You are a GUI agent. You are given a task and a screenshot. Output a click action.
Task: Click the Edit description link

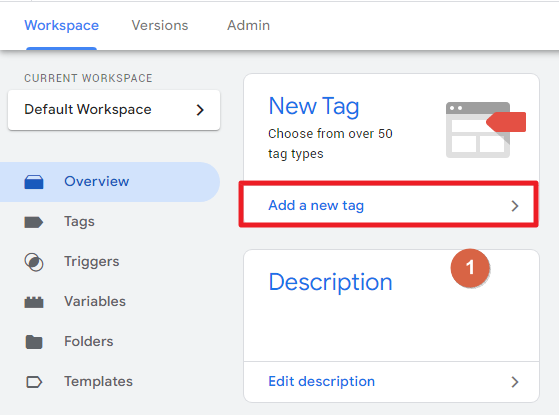[321, 381]
